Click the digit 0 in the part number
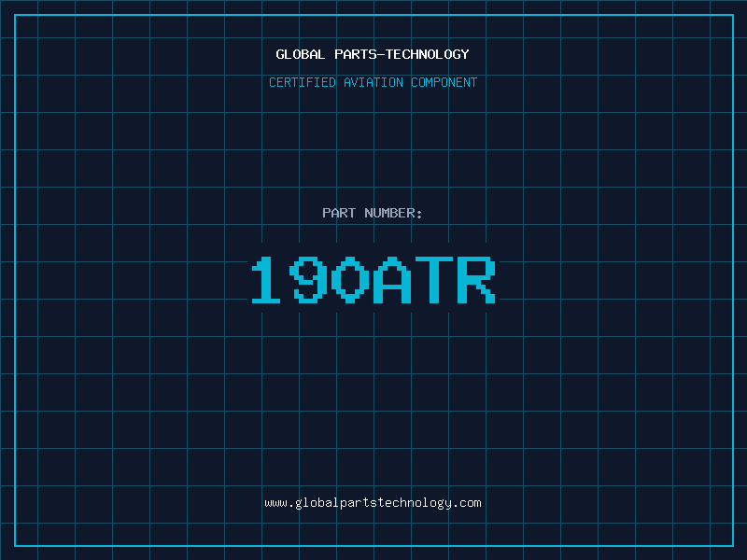 [x=350, y=280]
